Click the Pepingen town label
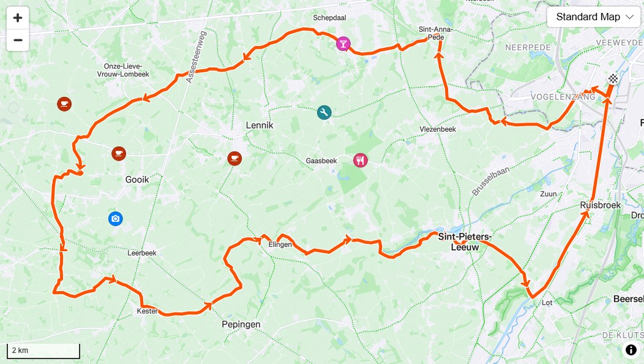Screen dimensions: 644x364 tap(241, 325)
